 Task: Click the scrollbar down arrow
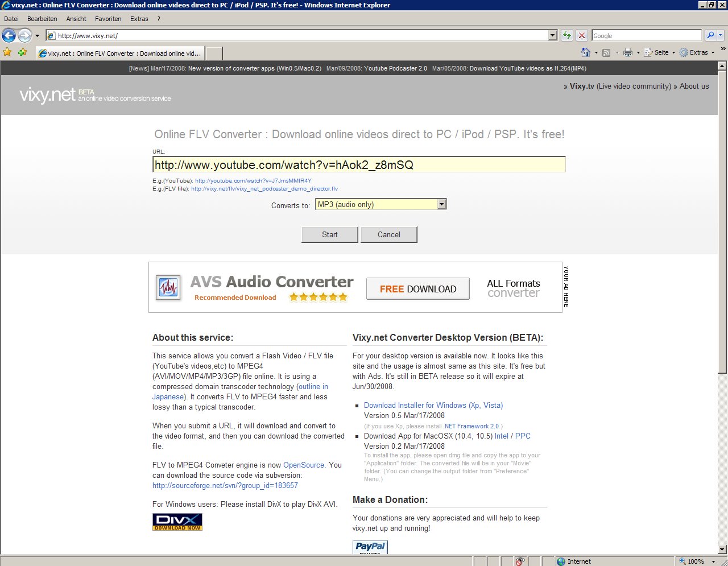722,550
